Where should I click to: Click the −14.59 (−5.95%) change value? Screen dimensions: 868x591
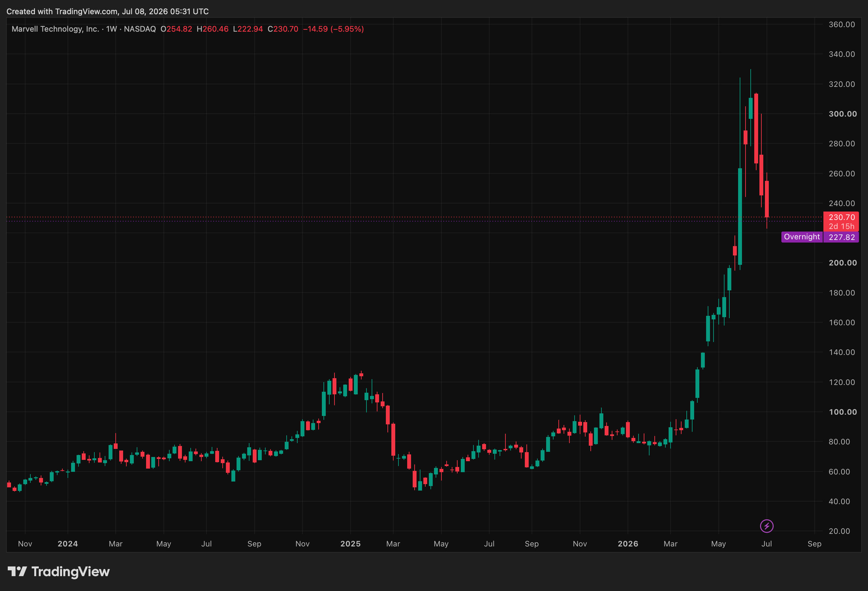pyautogui.click(x=333, y=29)
